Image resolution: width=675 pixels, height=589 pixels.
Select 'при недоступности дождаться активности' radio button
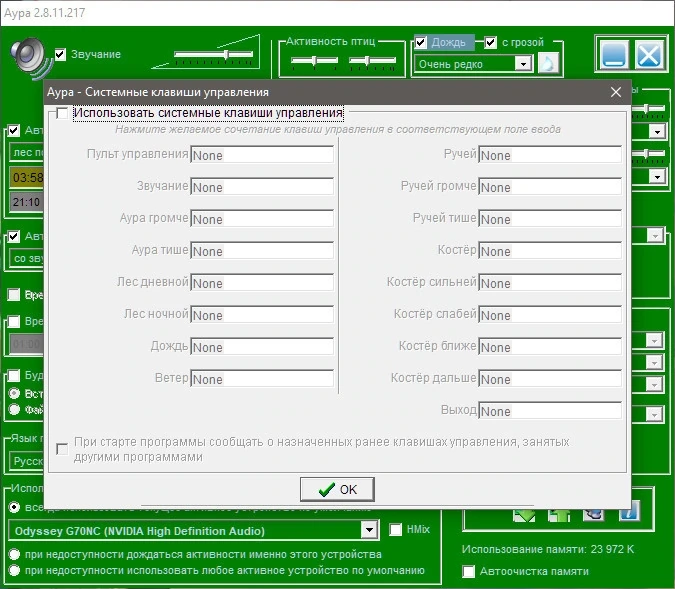(14, 554)
